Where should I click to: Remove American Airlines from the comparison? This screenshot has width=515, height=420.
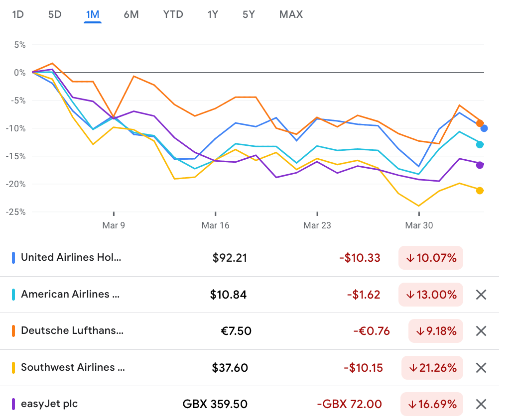(x=481, y=295)
